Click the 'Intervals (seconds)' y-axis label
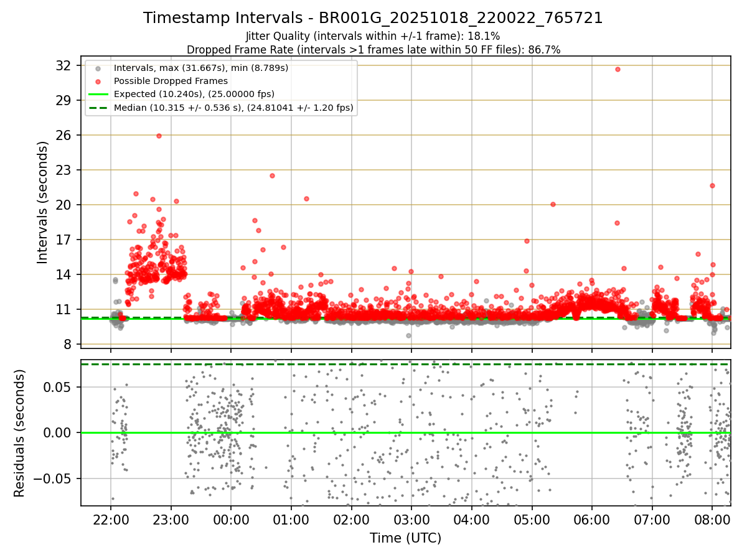747x560 pixels. pos(42,202)
